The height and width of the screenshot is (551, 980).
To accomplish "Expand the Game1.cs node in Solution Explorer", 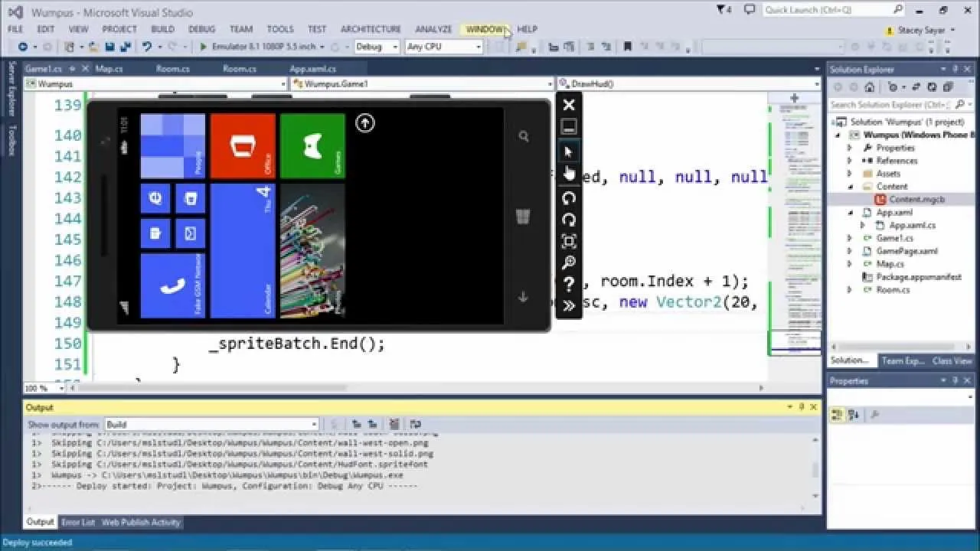I will (850, 238).
